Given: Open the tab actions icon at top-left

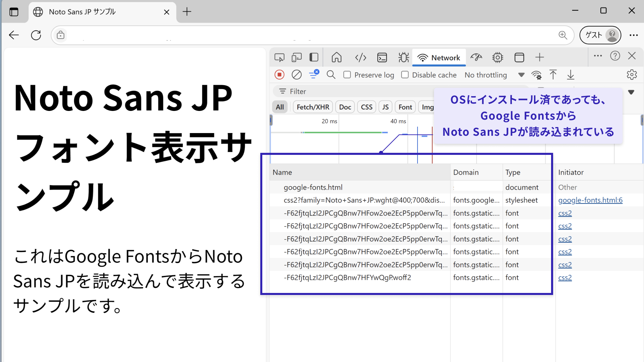Looking at the screenshot, I should coord(14,12).
